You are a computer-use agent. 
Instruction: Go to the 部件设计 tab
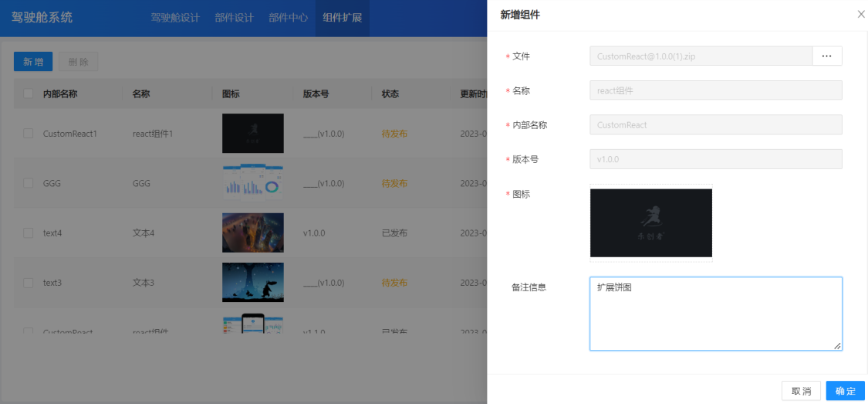point(234,18)
